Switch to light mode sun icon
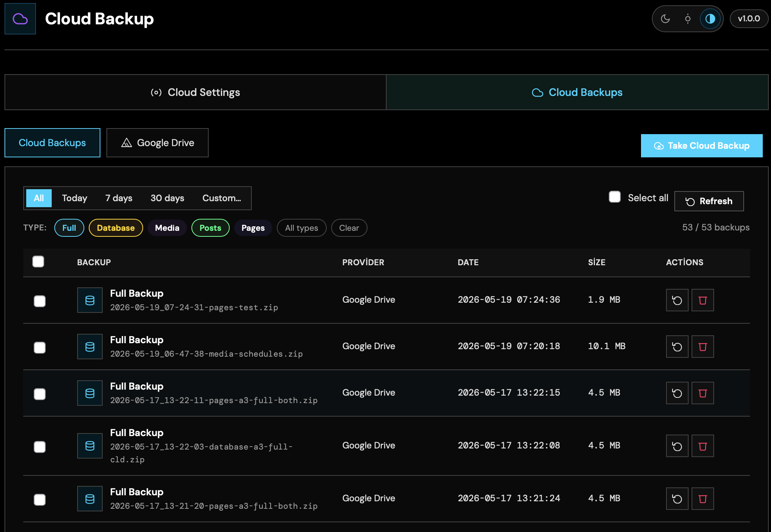The height and width of the screenshot is (532, 771). [x=688, y=19]
